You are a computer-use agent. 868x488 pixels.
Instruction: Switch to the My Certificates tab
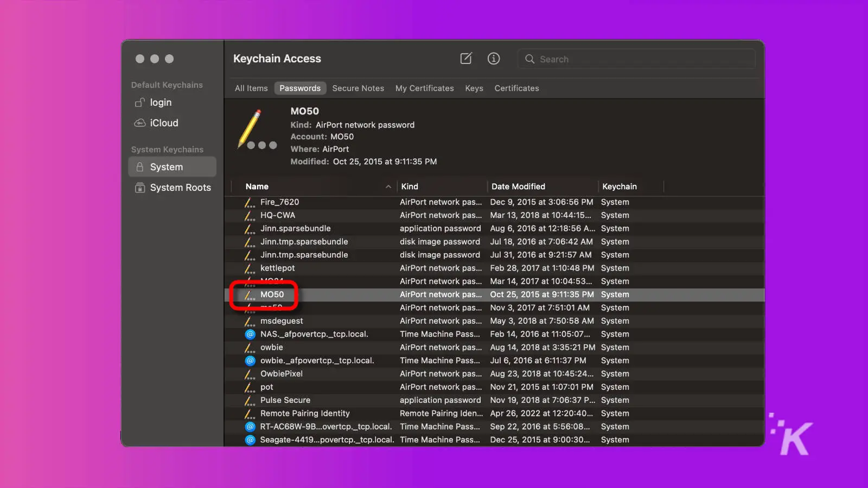pos(425,88)
